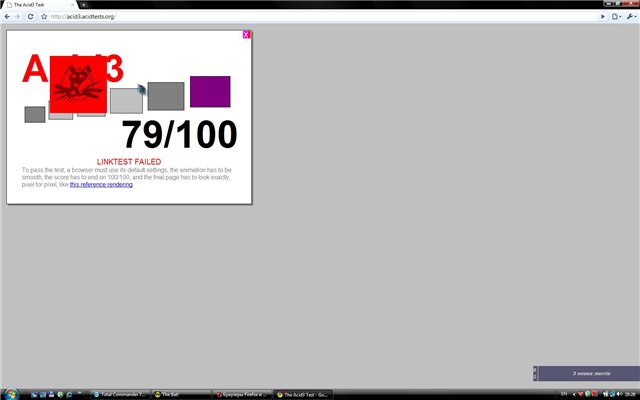Show hidden tray icons with the arrow
This screenshot has height=400, width=640.
(574, 394)
